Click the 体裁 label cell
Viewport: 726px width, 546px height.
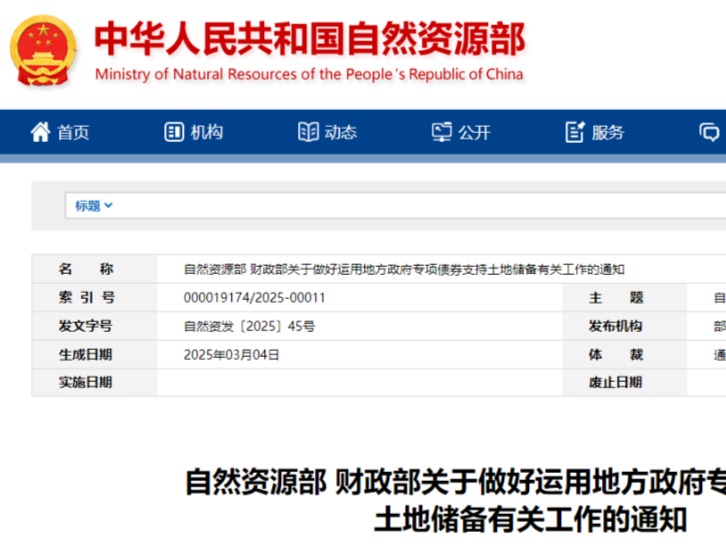coord(625,355)
